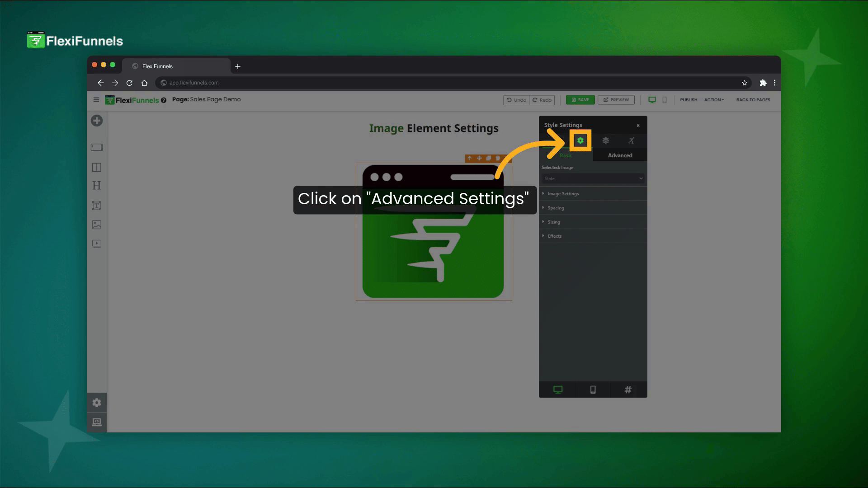Open the ACTION menu
Screen dimensions: 868x488
coord(714,100)
